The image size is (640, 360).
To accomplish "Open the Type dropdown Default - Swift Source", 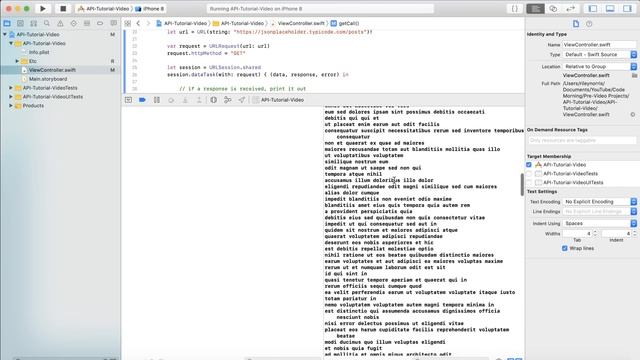I will (600, 55).
